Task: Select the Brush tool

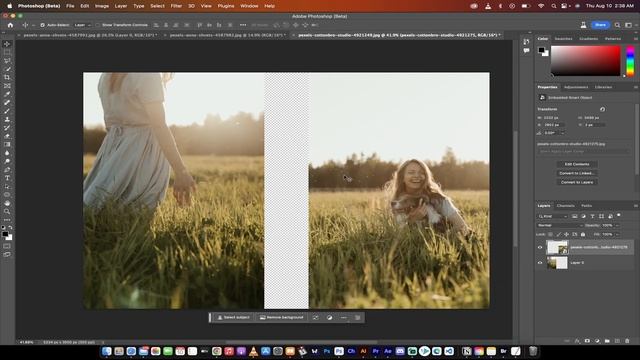Action: pyautogui.click(x=7, y=111)
